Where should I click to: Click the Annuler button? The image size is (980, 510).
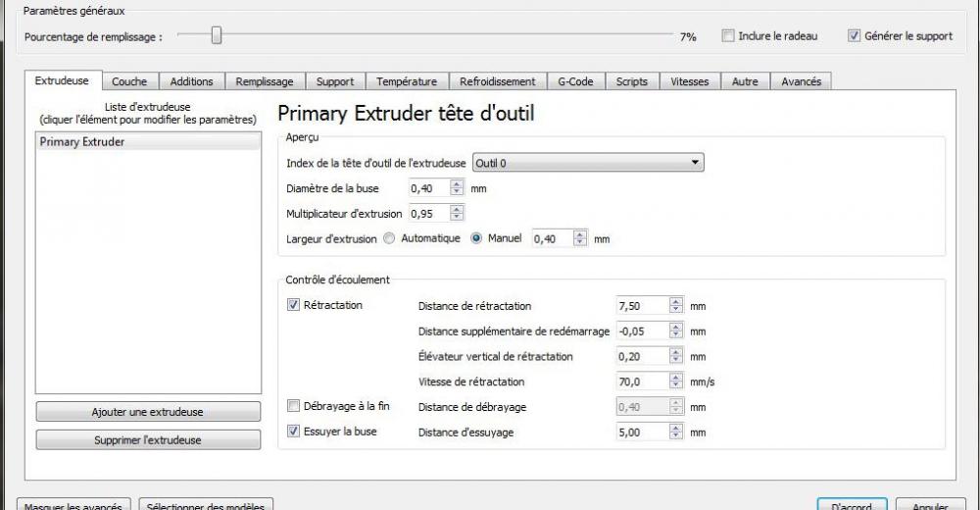coord(930,504)
